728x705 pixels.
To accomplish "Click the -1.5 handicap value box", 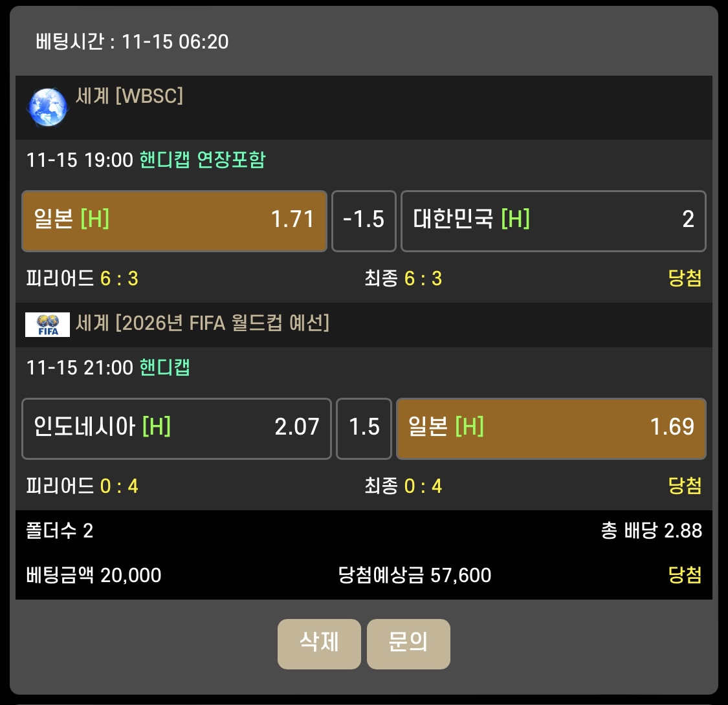I will coord(364,221).
